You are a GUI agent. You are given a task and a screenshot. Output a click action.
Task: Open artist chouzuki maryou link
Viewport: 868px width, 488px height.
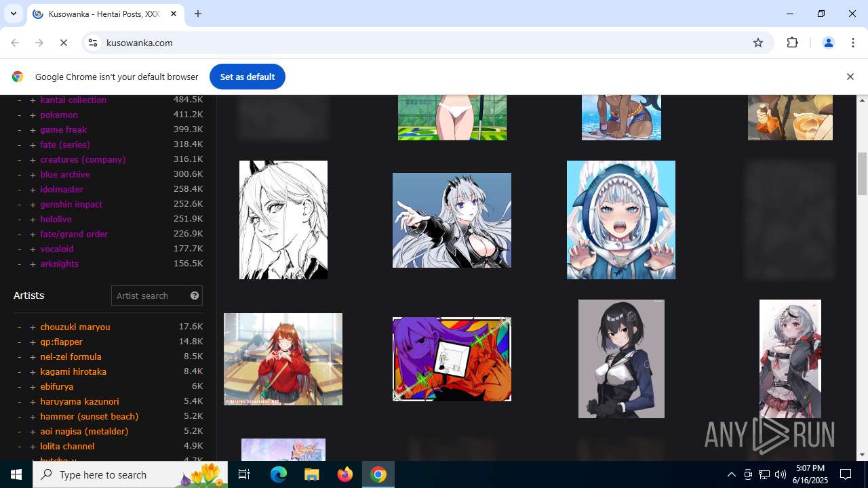tap(75, 327)
